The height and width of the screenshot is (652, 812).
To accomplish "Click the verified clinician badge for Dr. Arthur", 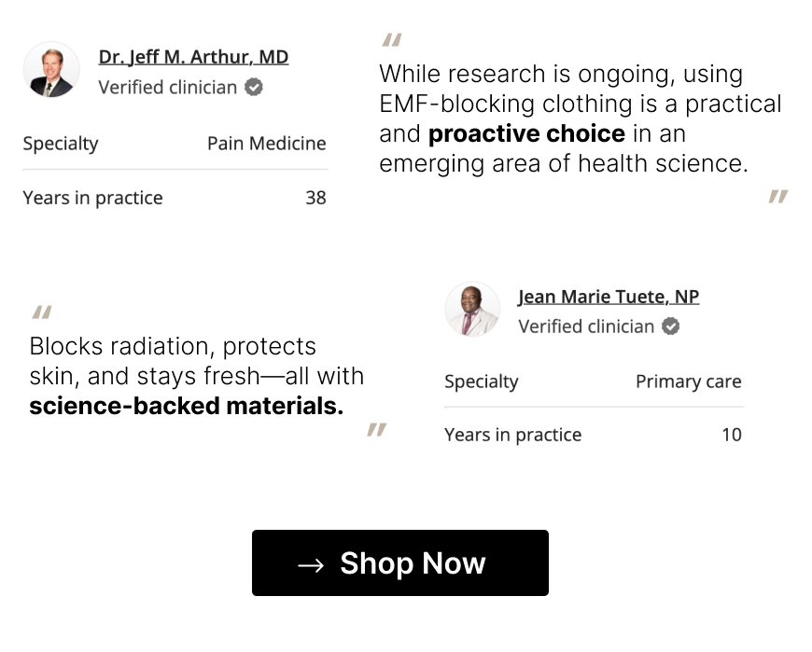I will 252,88.
